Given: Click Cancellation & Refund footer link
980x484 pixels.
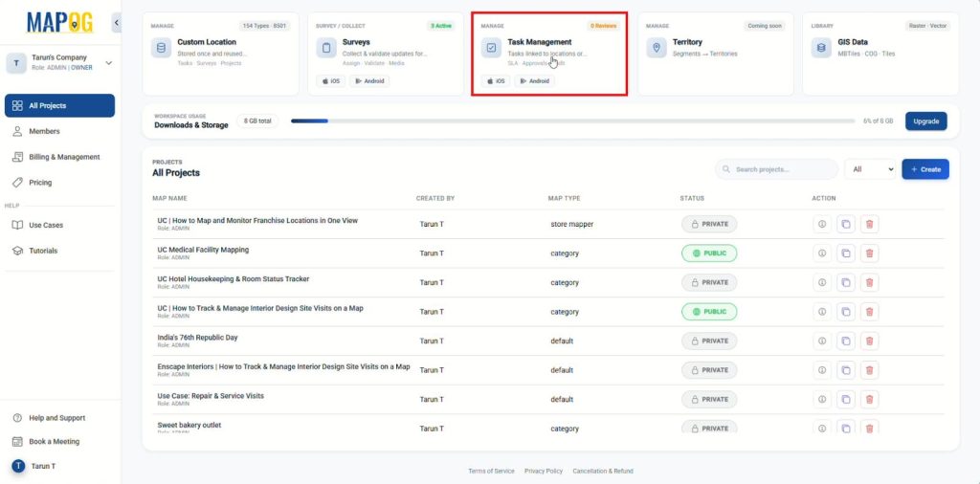Looking at the screenshot, I should [603, 471].
